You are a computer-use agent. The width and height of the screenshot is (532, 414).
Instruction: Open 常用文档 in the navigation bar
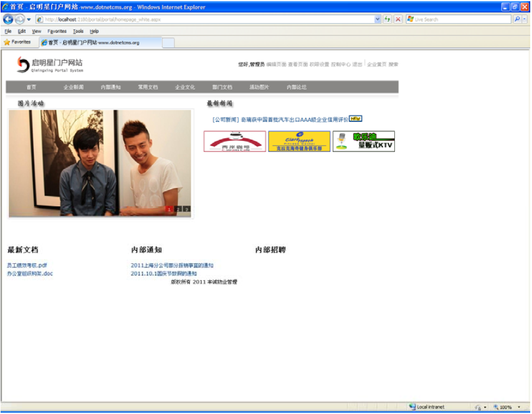pyautogui.click(x=148, y=87)
